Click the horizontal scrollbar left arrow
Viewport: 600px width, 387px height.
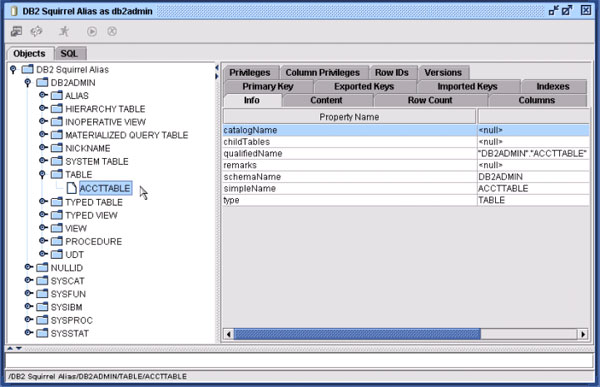228,334
